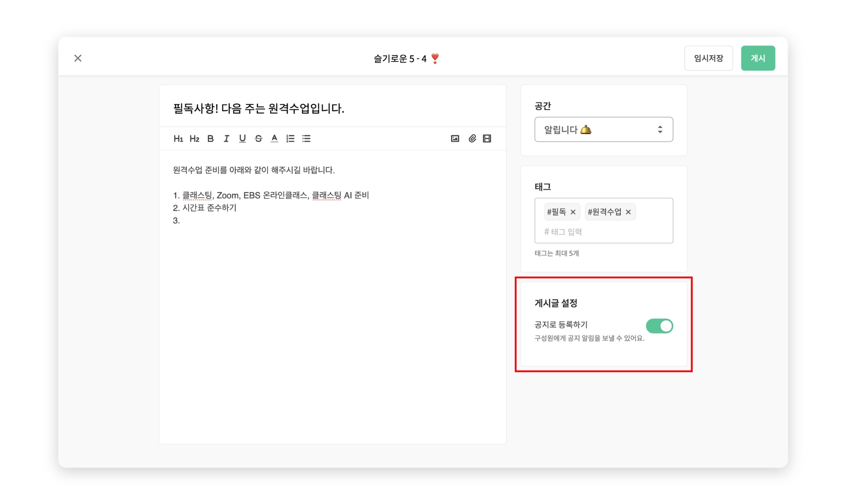Publish the post with 게시 button
The height and width of the screenshot is (504, 846).
point(758,58)
